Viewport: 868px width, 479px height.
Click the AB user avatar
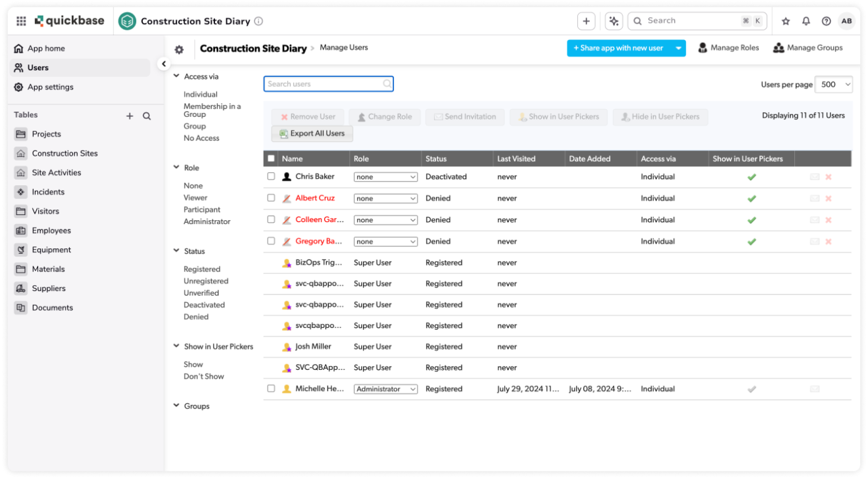click(847, 20)
